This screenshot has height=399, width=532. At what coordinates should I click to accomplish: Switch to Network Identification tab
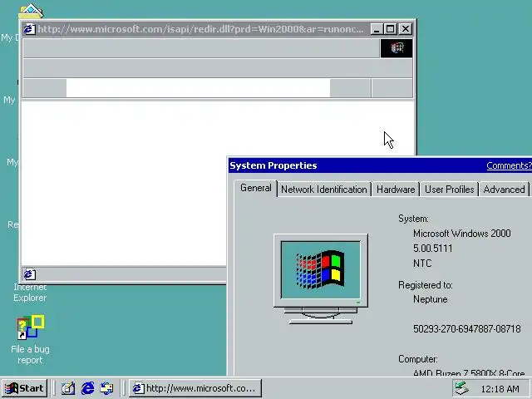pyautogui.click(x=323, y=190)
